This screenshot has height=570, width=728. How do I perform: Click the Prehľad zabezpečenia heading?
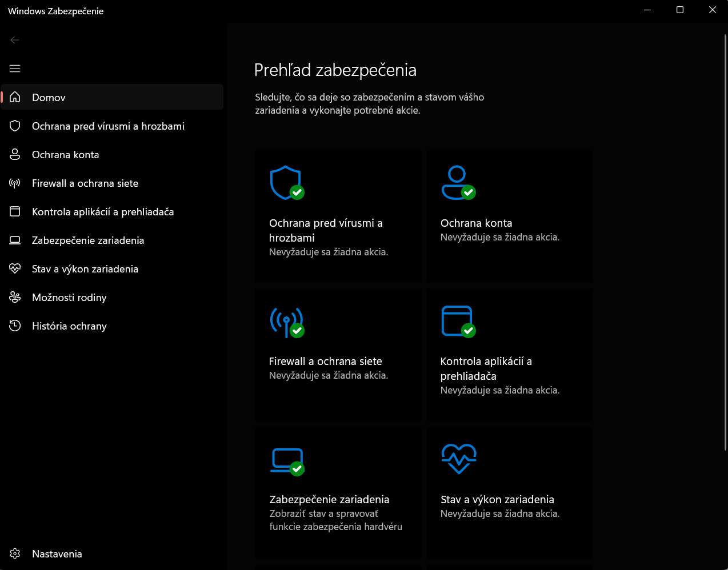click(335, 70)
